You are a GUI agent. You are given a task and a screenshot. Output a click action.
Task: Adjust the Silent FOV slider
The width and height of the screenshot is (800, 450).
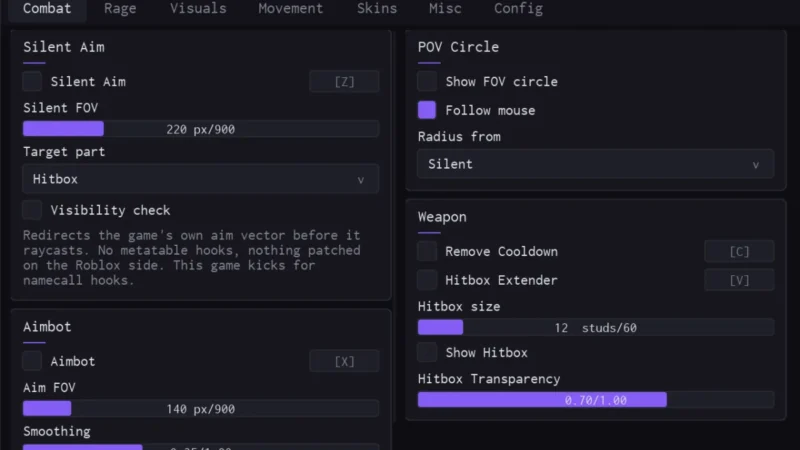pyautogui.click(x=201, y=129)
